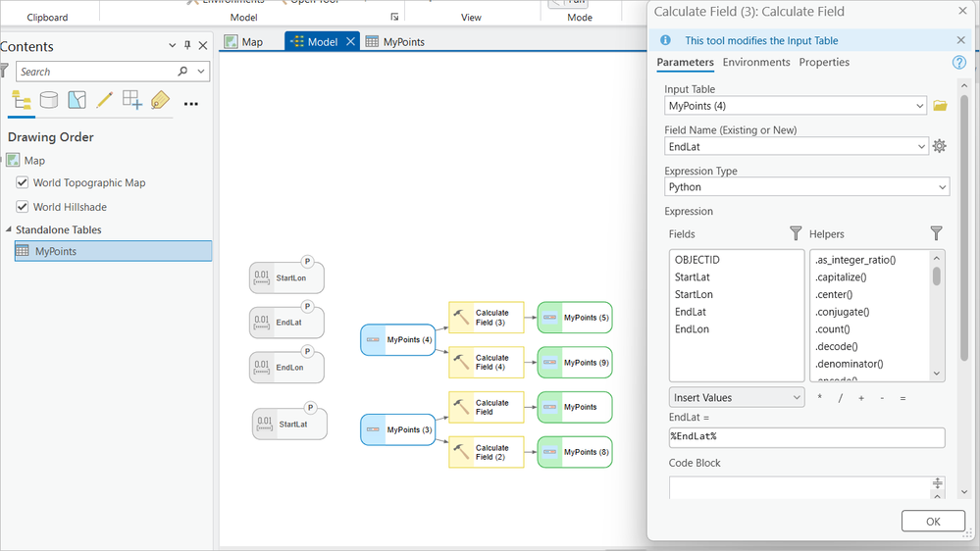Image resolution: width=980 pixels, height=551 pixels.
Task: Select List By Snapping icon
Action: point(131,100)
